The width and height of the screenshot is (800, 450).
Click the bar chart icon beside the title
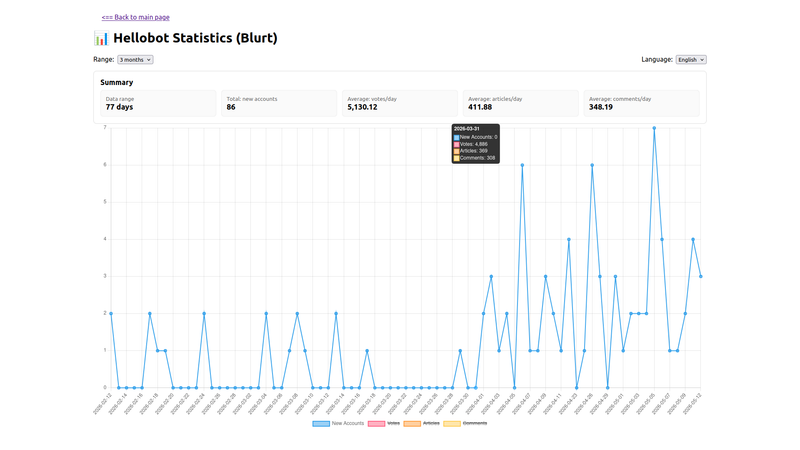click(101, 38)
